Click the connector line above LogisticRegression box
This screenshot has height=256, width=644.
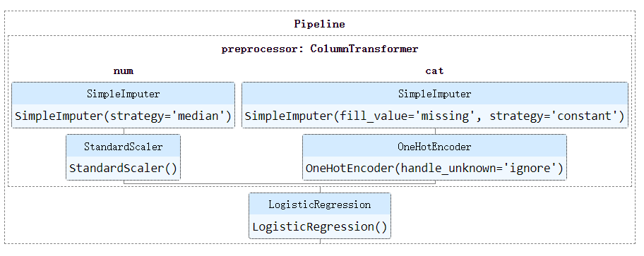(x=320, y=189)
